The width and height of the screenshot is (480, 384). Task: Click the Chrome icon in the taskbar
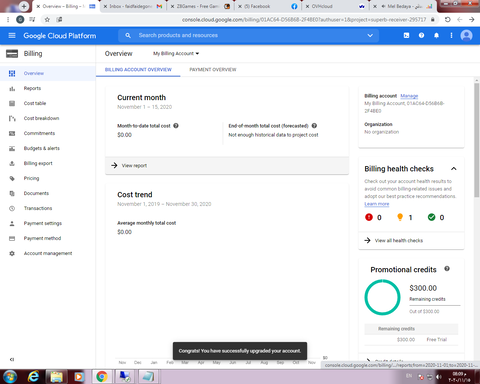102,377
